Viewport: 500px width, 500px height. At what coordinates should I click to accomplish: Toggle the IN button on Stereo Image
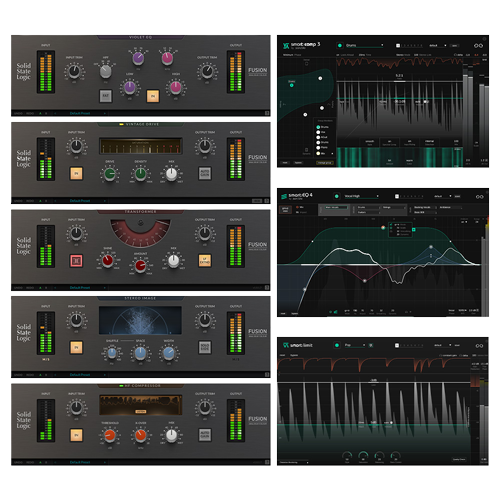[76, 348]
